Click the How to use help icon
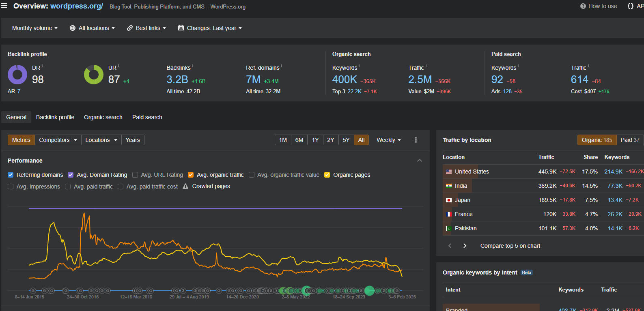This screenshot has width=644, height=311. tap(583, 6)
